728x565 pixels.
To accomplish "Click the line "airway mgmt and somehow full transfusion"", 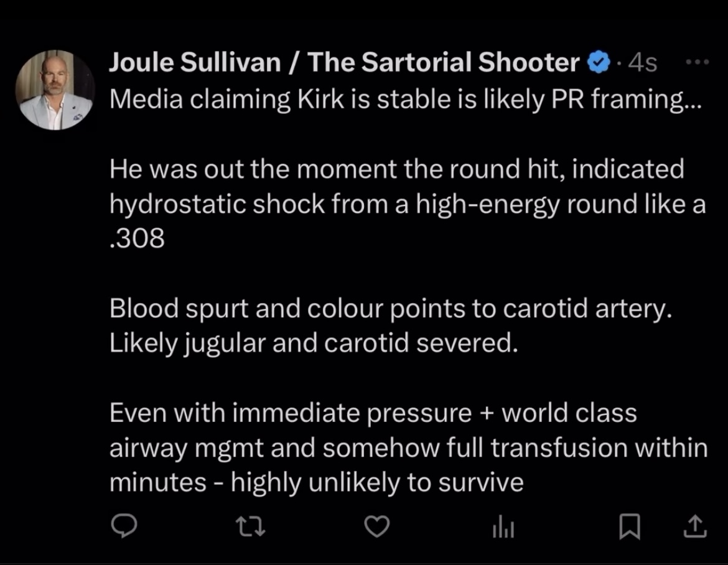I will 409,448.
